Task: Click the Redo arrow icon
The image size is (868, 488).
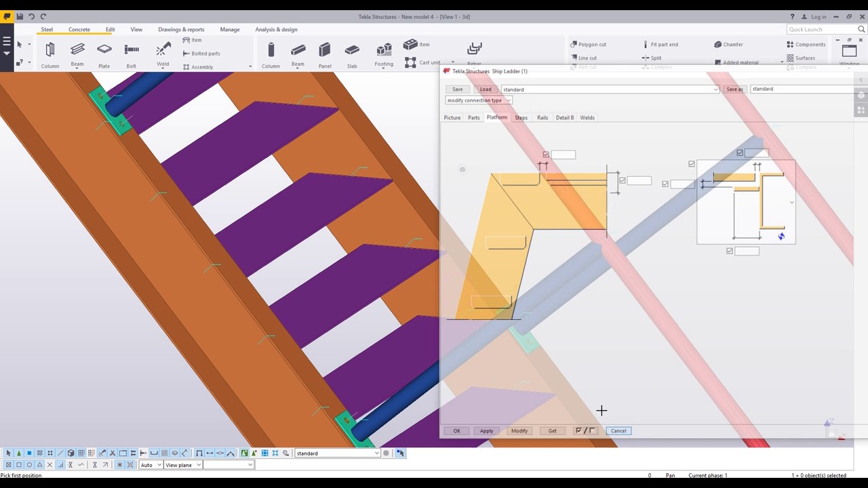Action: click(x=43, y=16)
